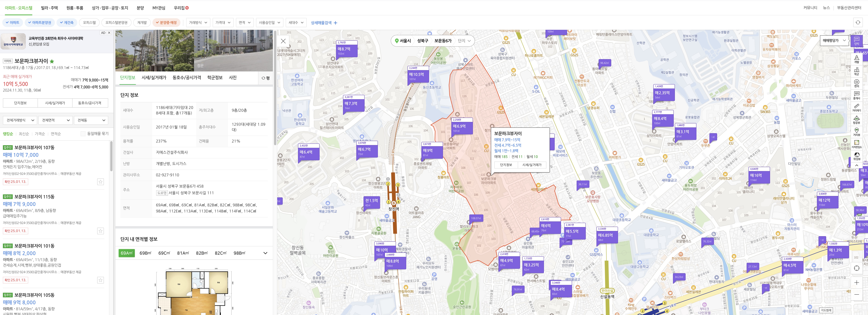Open the 빌라·주택 top menu
Image resolution: width=868 pixels, height=315 pixels.
point(49,8)
